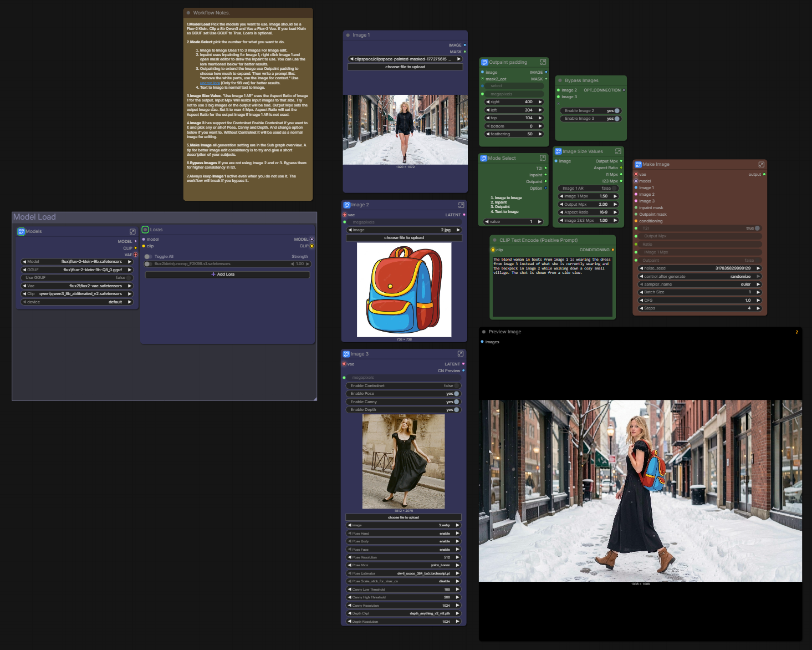Open the link in Workflow Notes
Image resolution: width=812 pixels, height=650 pixels.
(x=210, y=83)
